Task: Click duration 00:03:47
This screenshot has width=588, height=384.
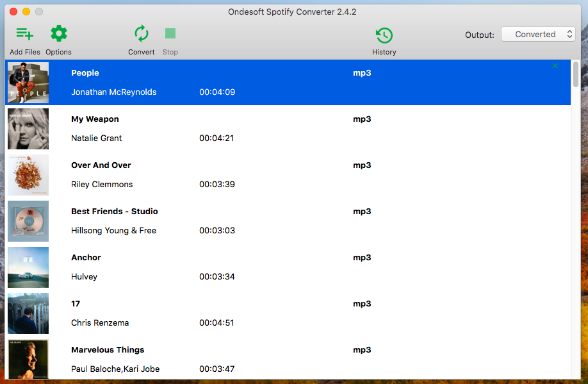Action: 216,369
